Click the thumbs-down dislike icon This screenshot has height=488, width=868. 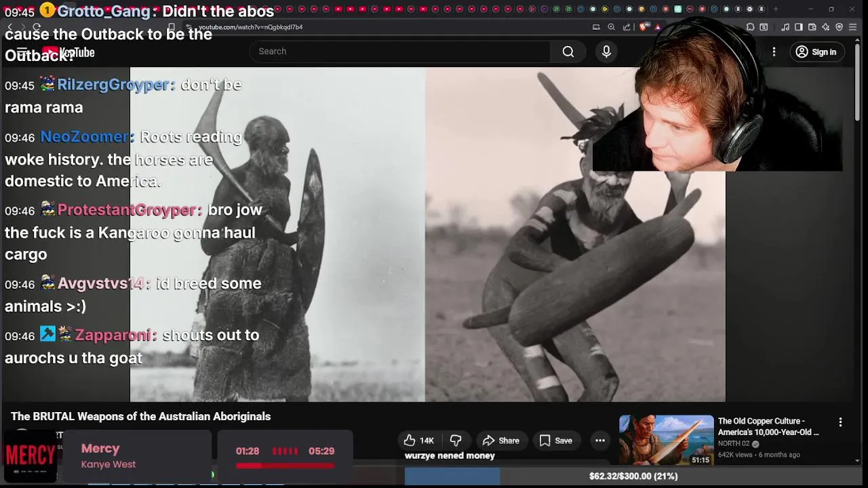click(x=456, y=441)
